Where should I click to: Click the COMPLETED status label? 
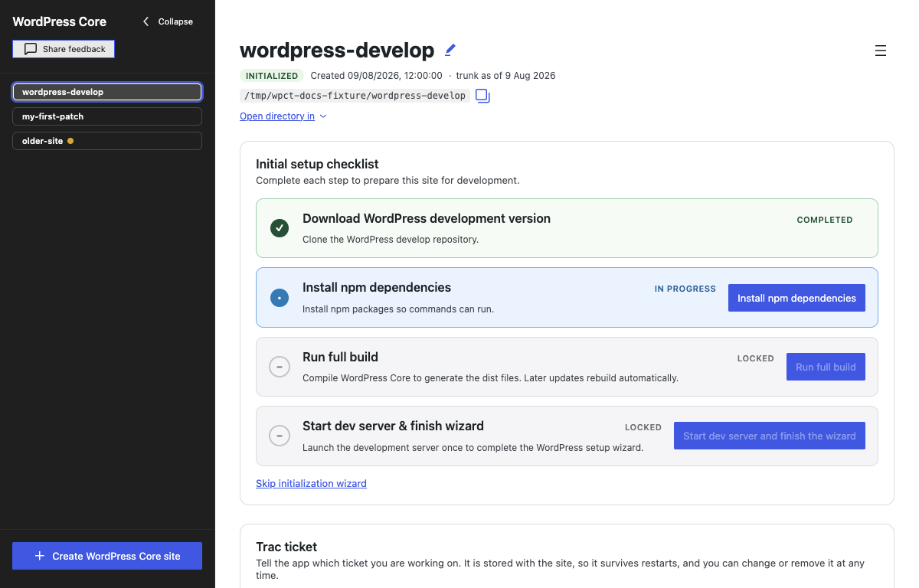pyautogui.click(x=825, y=220)
